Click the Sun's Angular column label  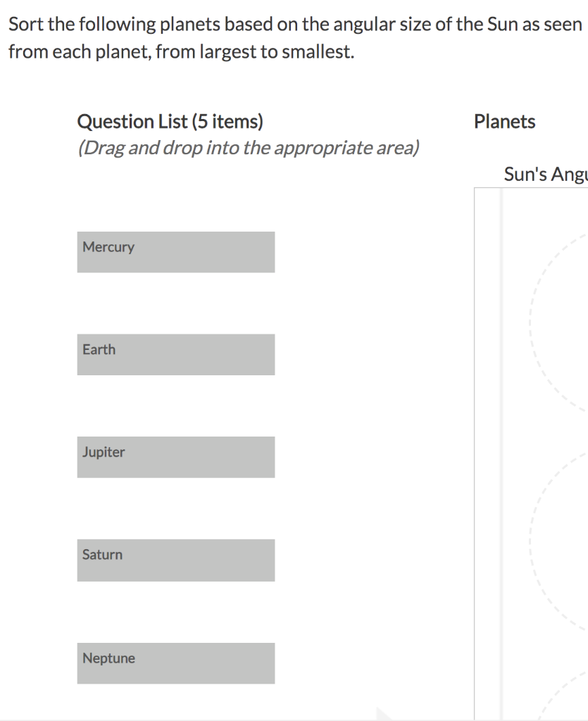pyautogui.click(x=546, y=174)
